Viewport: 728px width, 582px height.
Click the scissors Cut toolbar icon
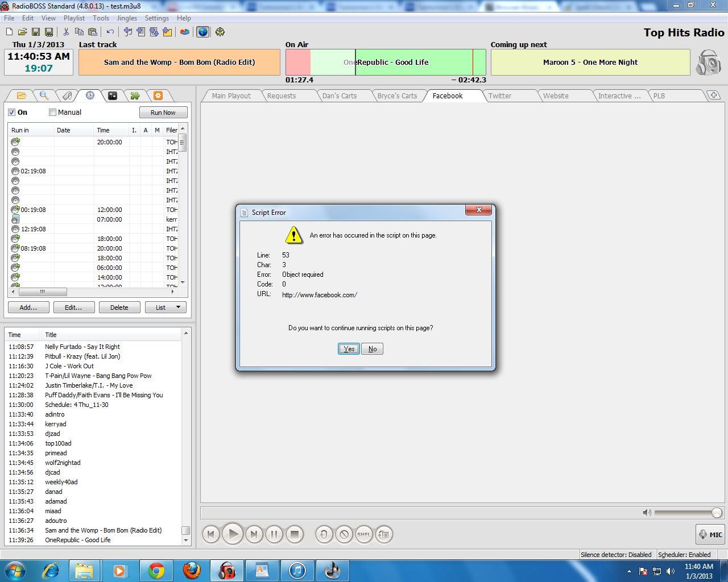(x=66, y=32)
